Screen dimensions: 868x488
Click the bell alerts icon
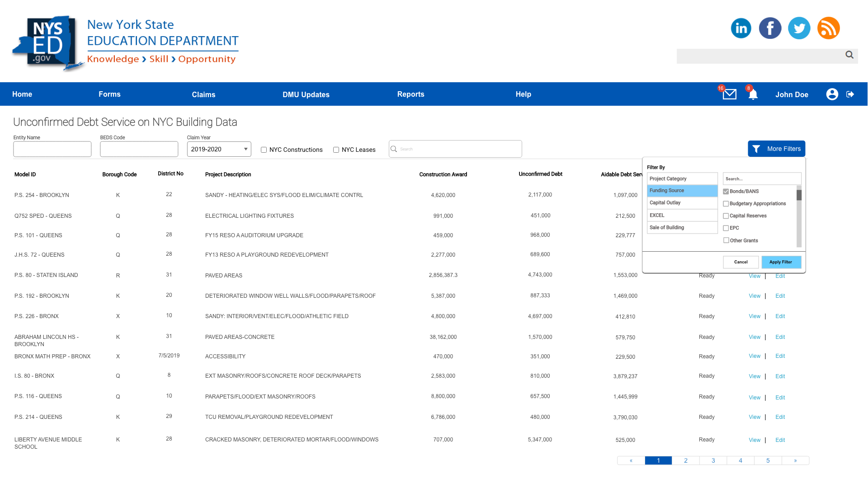point(753,94)
